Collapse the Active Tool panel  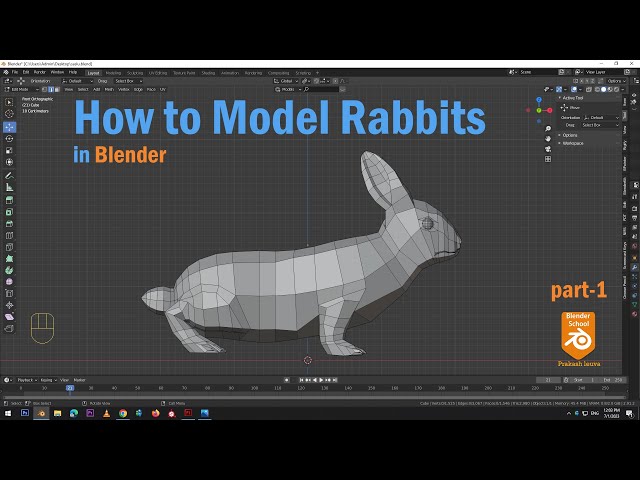(572, 98)
